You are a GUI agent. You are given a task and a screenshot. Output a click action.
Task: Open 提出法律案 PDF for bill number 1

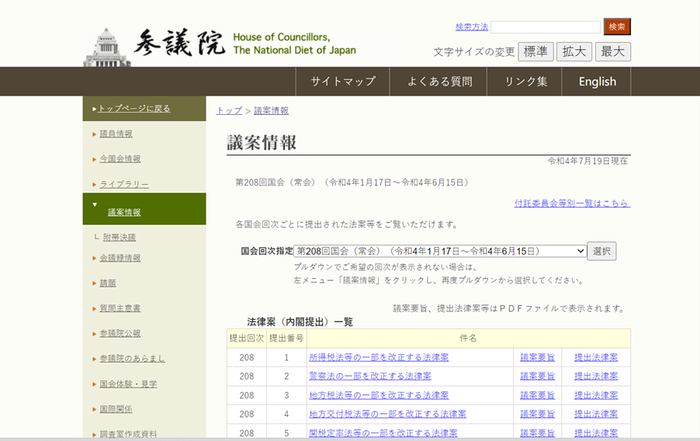(596, 358)
